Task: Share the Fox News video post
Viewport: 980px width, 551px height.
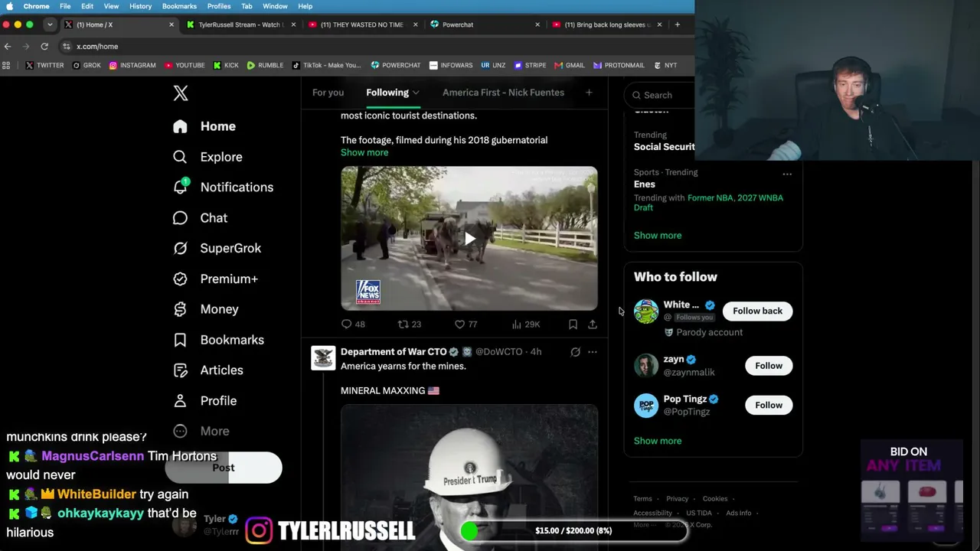Action: [593, 324]
